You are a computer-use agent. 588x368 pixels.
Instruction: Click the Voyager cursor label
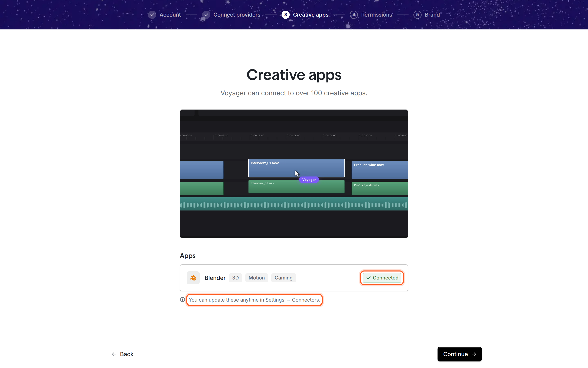click(309, 180)
